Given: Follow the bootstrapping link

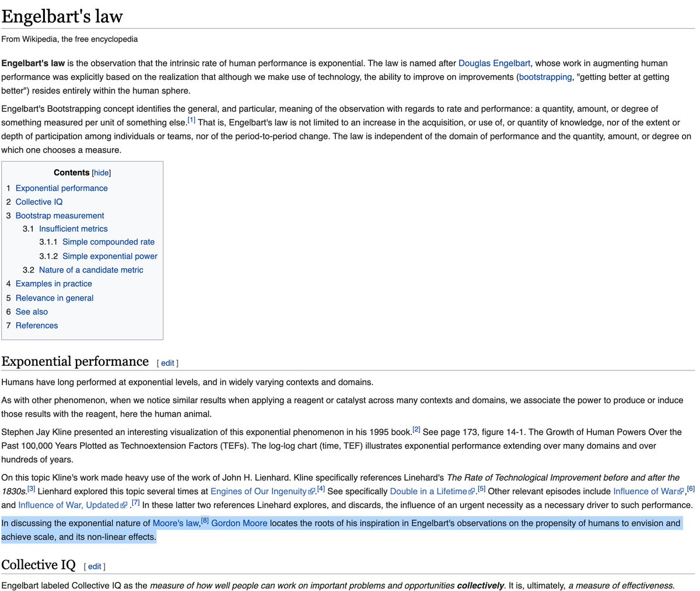Looking at the screenshot, I should (x=545, y=77).
